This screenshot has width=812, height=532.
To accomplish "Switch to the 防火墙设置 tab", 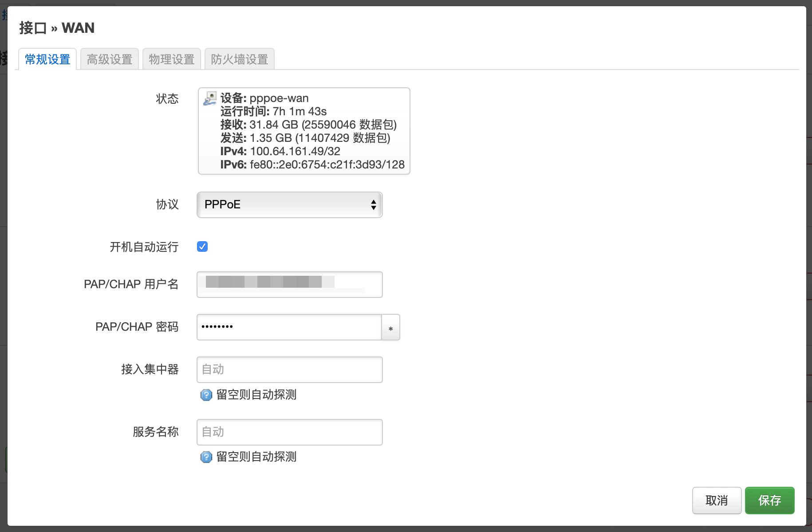I will [x=240, y=59].
